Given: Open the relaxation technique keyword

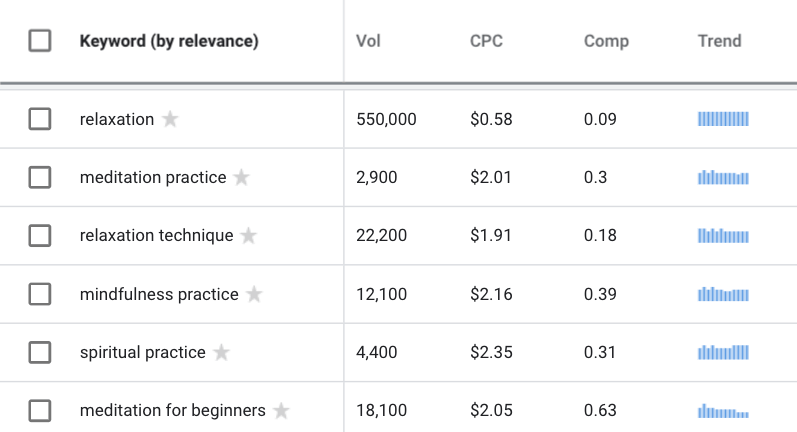Looking at the screenshot, I should pyautogui.click(x=157, y=235).
